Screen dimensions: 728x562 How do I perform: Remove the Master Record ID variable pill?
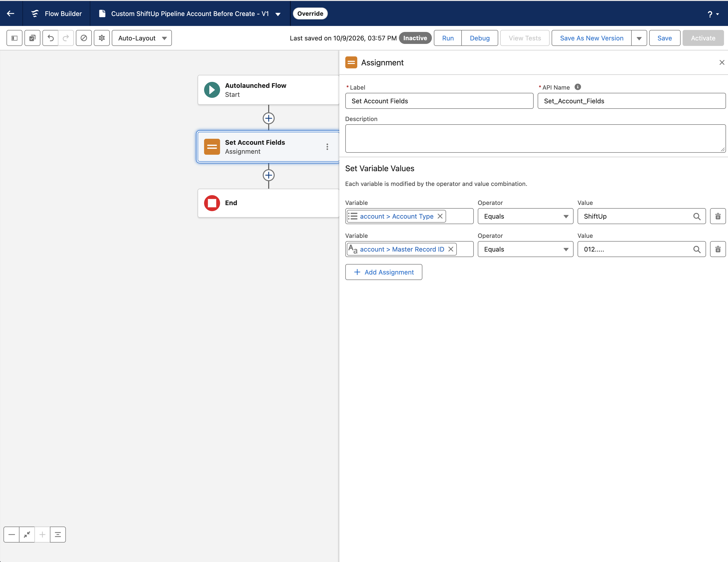(451, 249)
